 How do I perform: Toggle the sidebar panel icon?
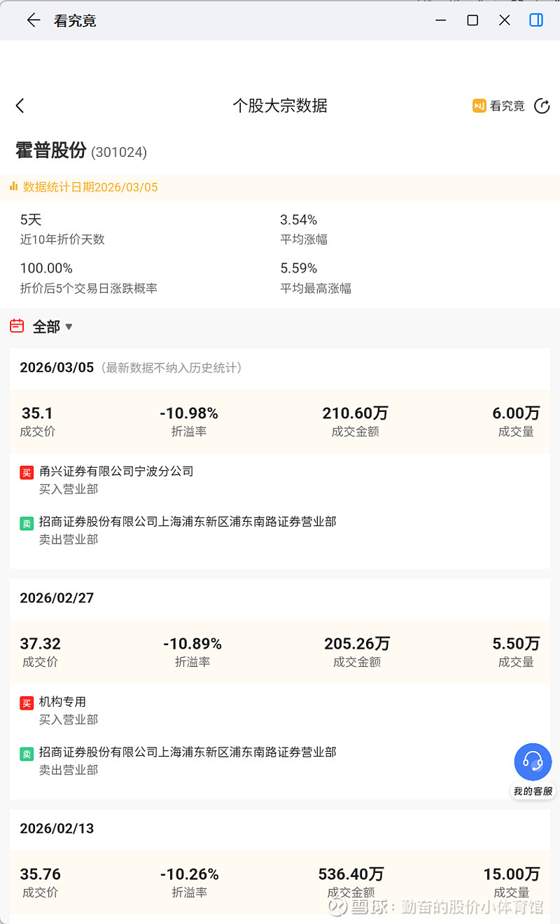tap(536, 20)
